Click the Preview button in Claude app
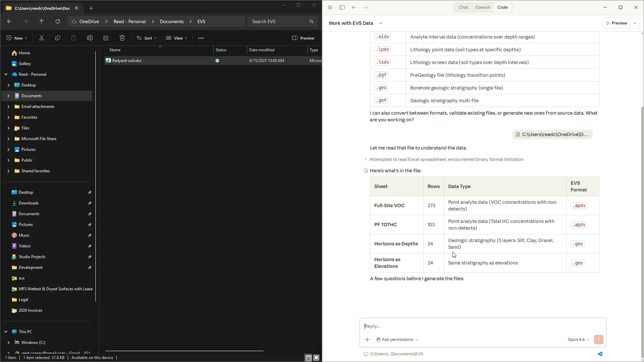 click(616, 23)
